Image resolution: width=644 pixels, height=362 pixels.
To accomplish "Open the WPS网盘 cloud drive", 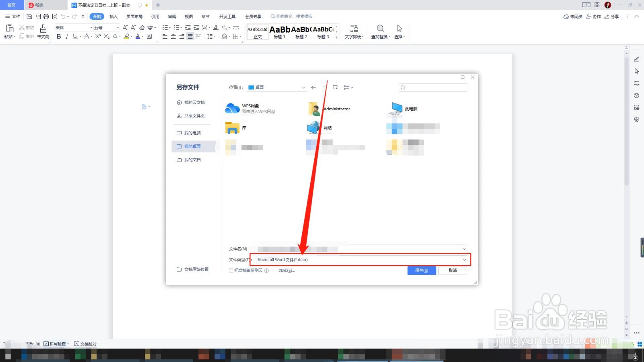I will 250,109.
